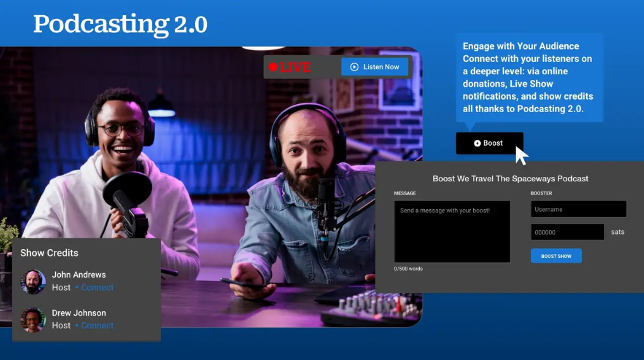This screenshot has height=360, width=644.
Task: Click the red LIVE indicator dot
Action: point(273,67)
